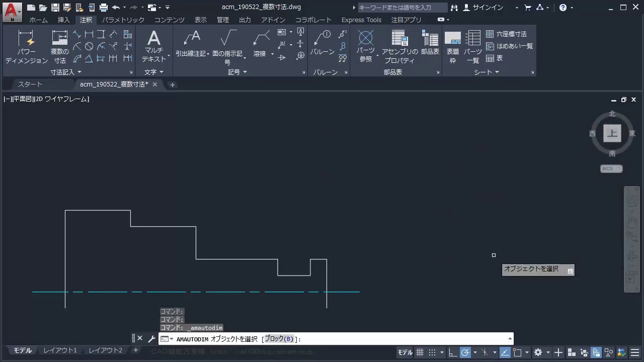
Task: Open the polar tracking angle dropdown arrow
Action: 475,352
